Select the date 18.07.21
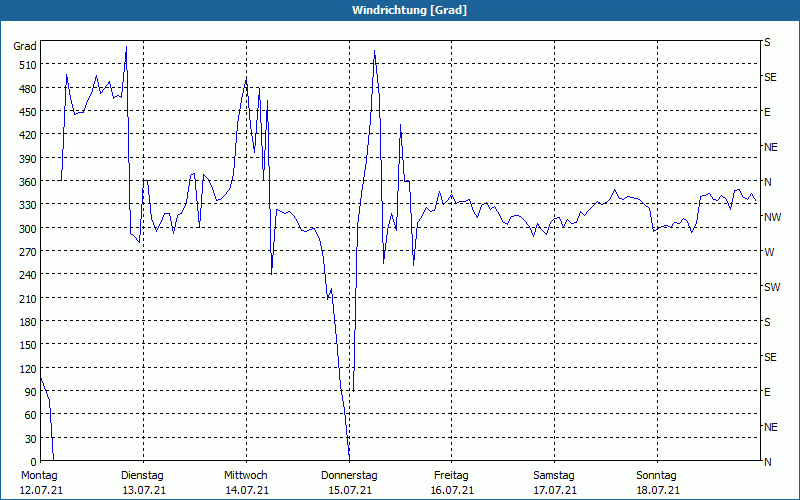 pyautogui.click(x=658, y=491)
